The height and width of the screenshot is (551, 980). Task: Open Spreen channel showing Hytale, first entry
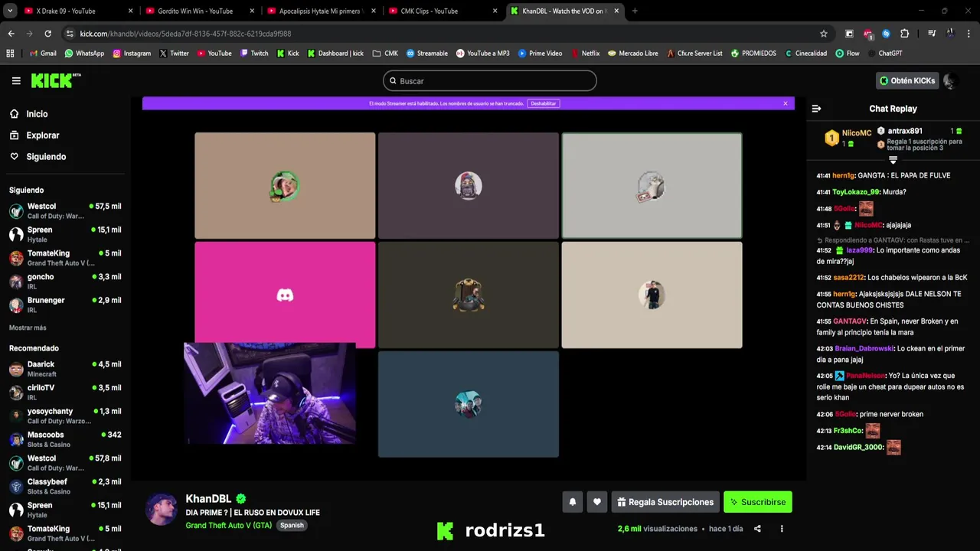[64, 234]
